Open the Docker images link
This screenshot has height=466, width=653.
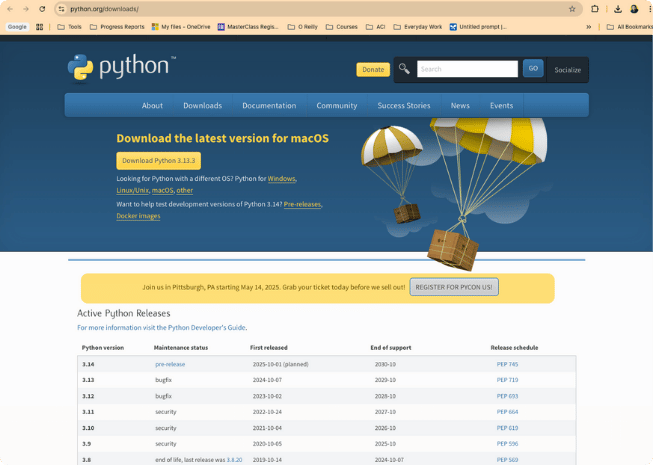[138, 216]
